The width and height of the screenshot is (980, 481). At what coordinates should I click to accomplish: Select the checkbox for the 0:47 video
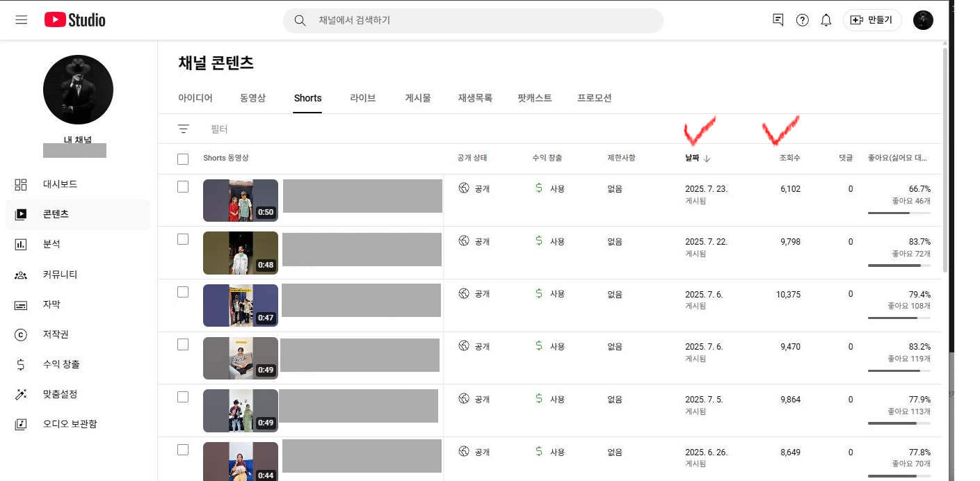pyautogui.click(x=183, y=292)
